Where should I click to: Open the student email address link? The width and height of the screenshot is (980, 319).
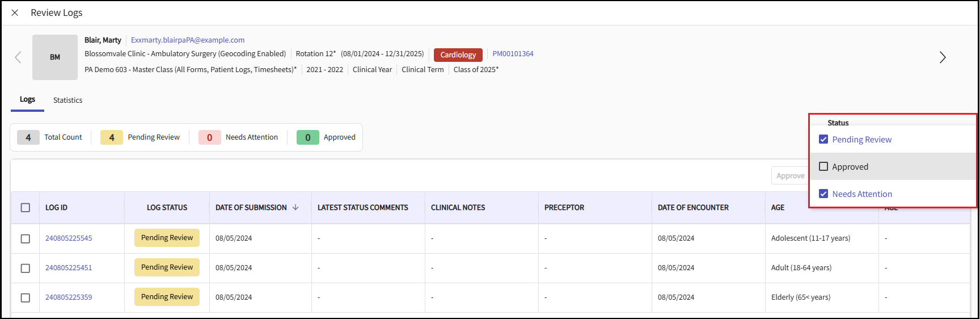[x=188, y=40]
